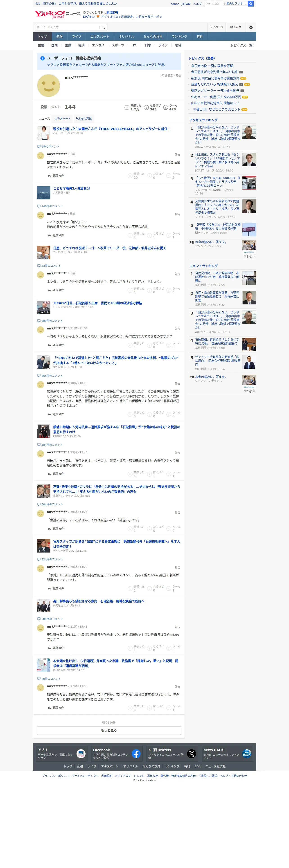289x868 pixels.
Task: Click reply arrow under the ホンダ comment
Action: coord(50,290)
